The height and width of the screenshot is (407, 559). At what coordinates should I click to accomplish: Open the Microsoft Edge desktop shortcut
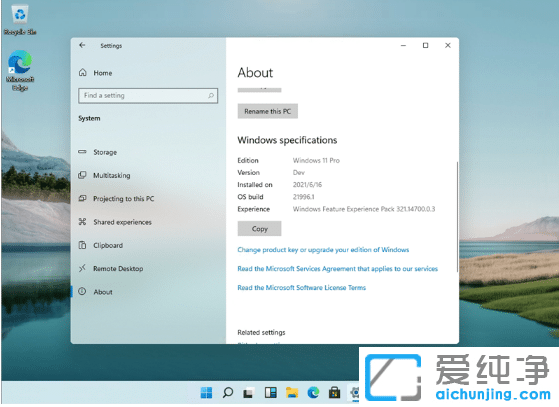(20, 71)
